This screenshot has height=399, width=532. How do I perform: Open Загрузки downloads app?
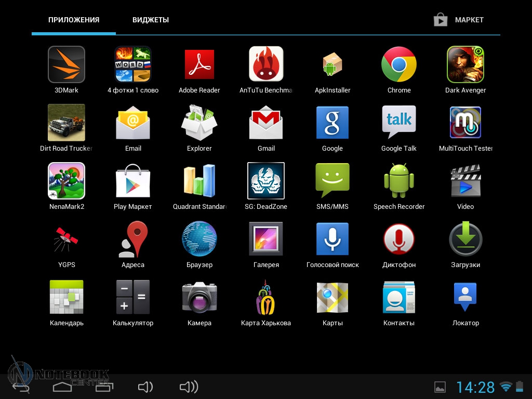[x=465, y=239]
